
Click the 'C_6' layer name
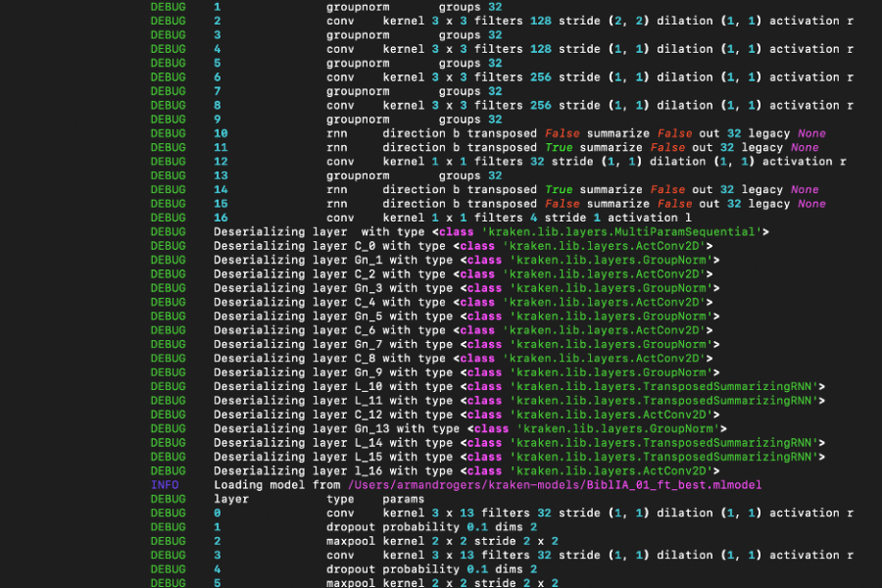366,330
